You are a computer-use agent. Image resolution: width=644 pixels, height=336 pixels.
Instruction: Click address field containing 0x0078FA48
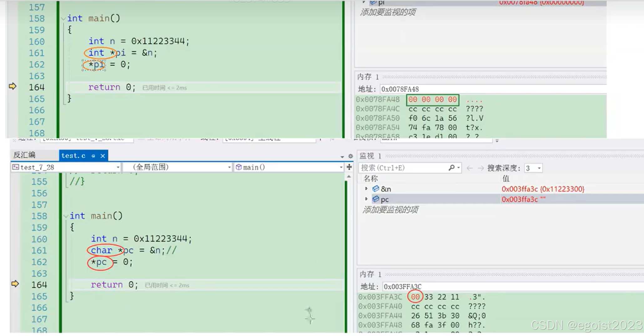click(493, 89)
